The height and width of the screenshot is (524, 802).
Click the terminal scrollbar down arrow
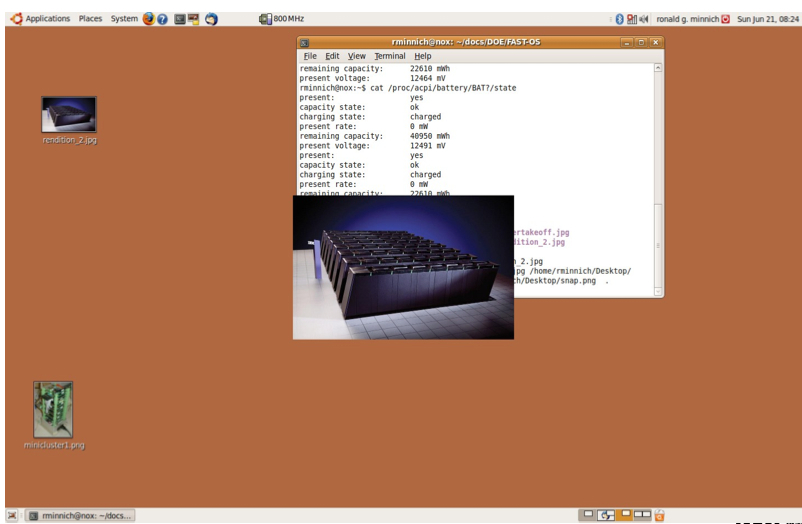pyautogui.click(x=658, y=292)
